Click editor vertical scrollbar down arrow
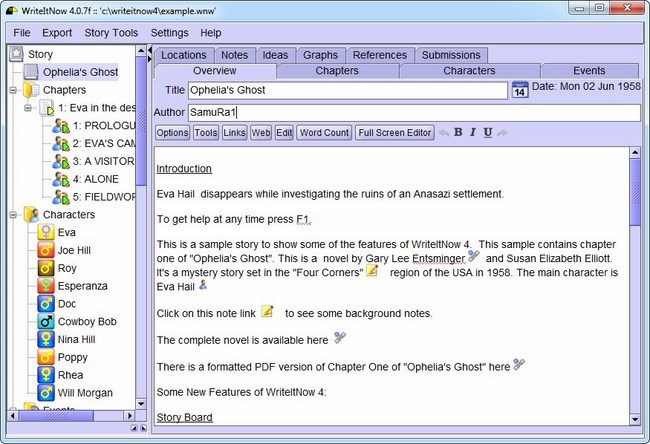This screenshot has height=444, width=650. [x=635, y=420]
